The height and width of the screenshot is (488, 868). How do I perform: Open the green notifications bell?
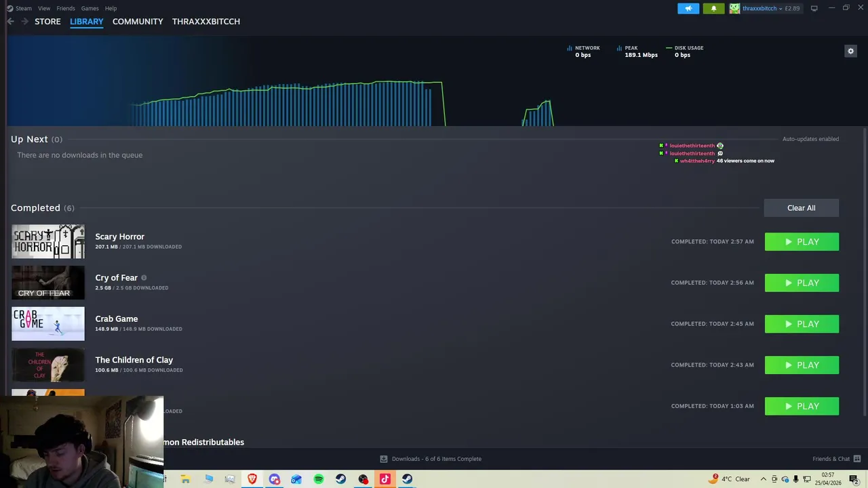click(713, 8)
